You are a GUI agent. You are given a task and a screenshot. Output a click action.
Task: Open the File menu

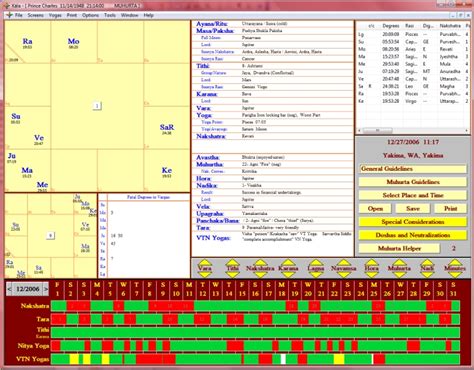pyautogui.click(x=19, y=15)
